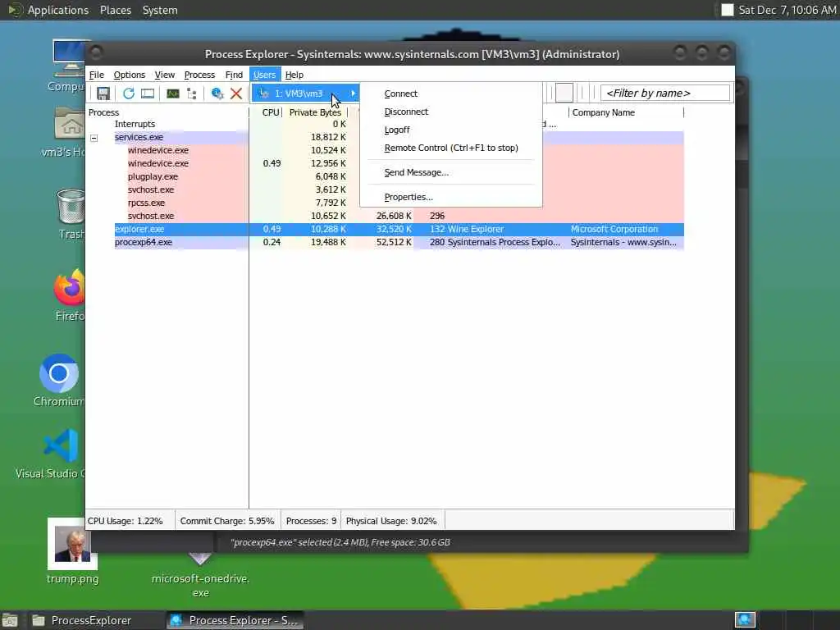Click the Properties info toolbar icon
This screenshot has height=630, width=840.
click(x=217, y=94)
